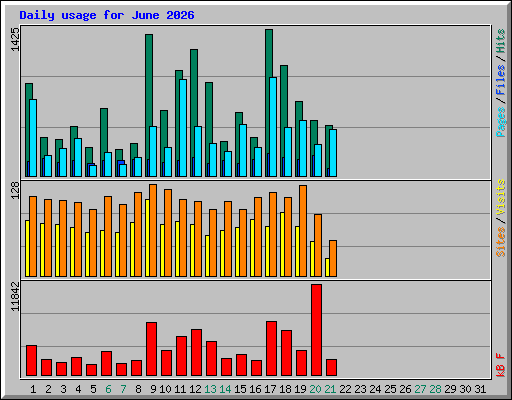This screenshot has height=400, width=512.
Task: Click the orange visits bar for day 21
Action: [333, 258]
